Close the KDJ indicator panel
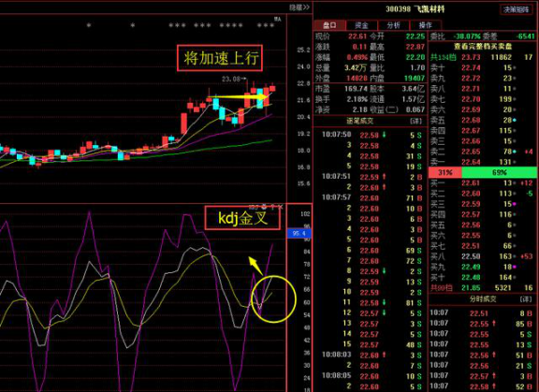The width and height of the screenshot is (539, 392). (x=281, y=207)
